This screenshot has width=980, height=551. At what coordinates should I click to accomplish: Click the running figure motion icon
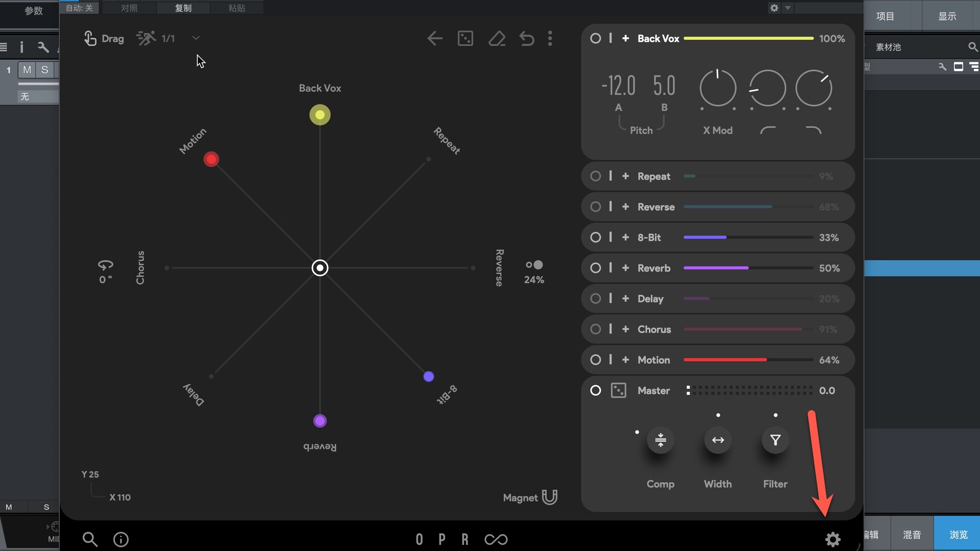tap(146, 38)
